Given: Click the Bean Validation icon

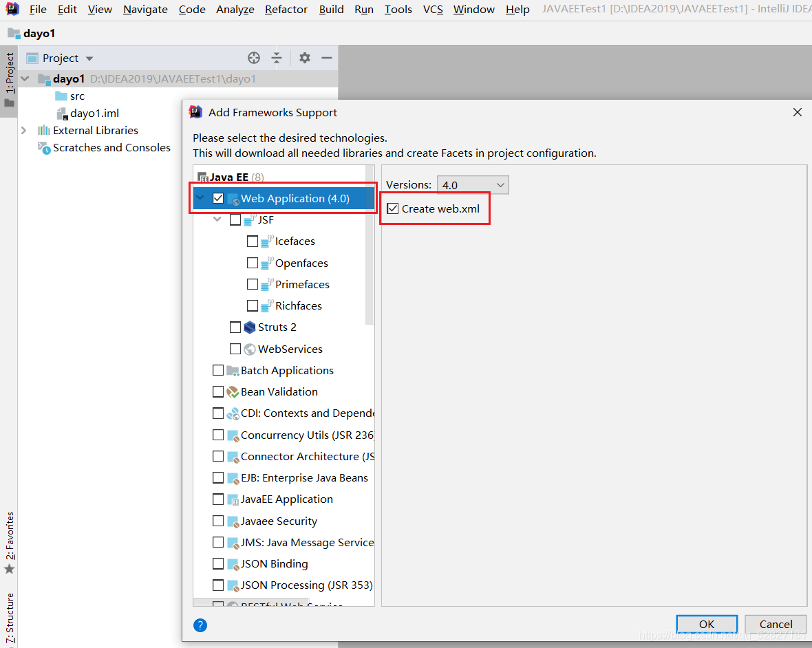Looking at the screenshot, I should tap(233, 392).
